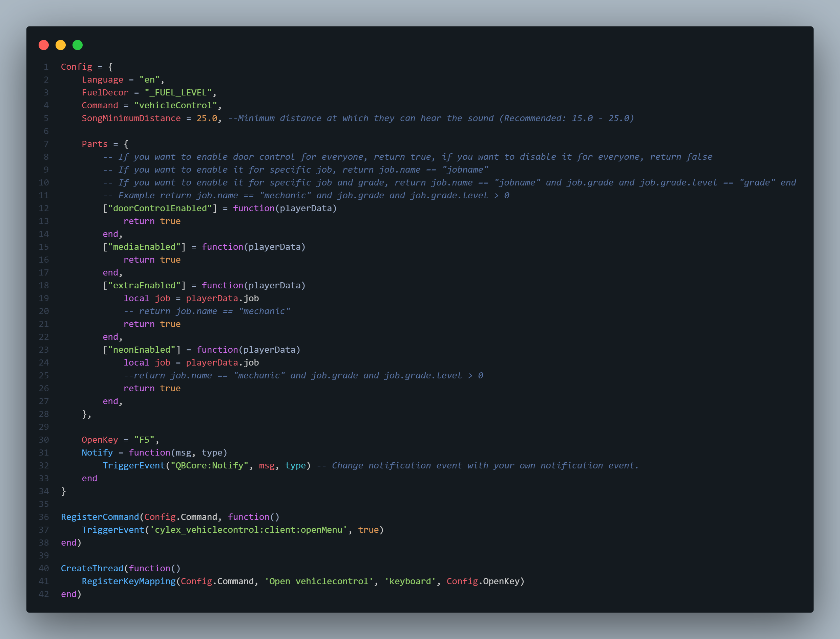Click "return true" on line 13
The height and width of the screenshot is (639, 840).
(x=152, y=221)
